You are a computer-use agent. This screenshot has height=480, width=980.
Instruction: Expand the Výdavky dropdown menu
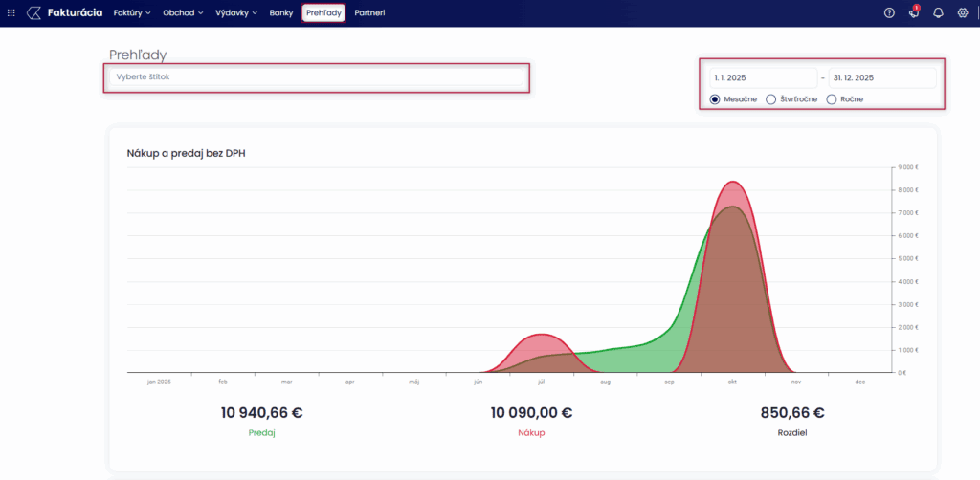(235, 13)
